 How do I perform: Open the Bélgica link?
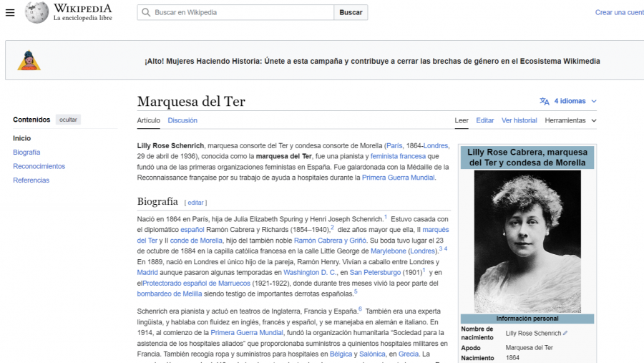pos(341,354)
